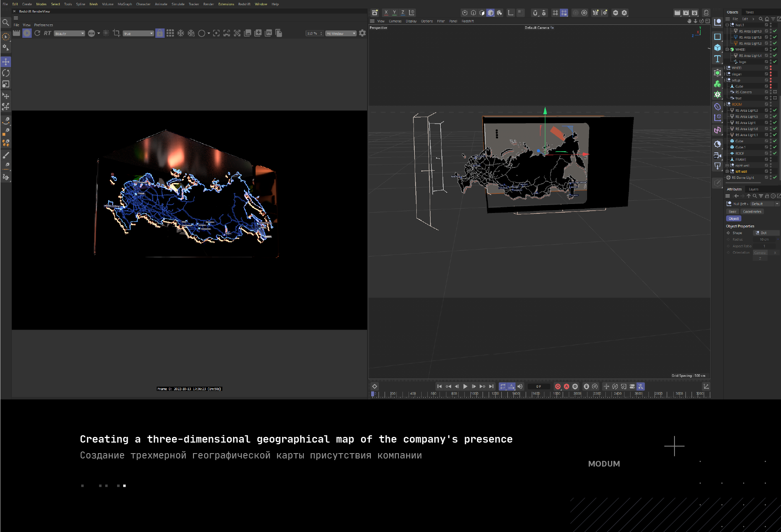The image size is (781, 532).
Task: Toggle enable checkmark of RS Dome Light
Action: (775, 178)
